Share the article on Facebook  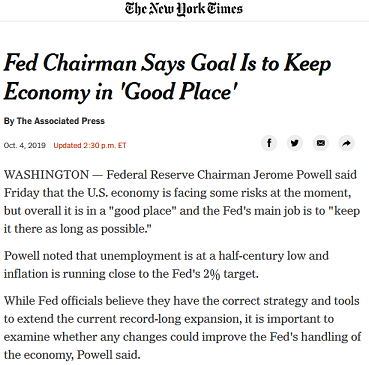pos(269,143)
